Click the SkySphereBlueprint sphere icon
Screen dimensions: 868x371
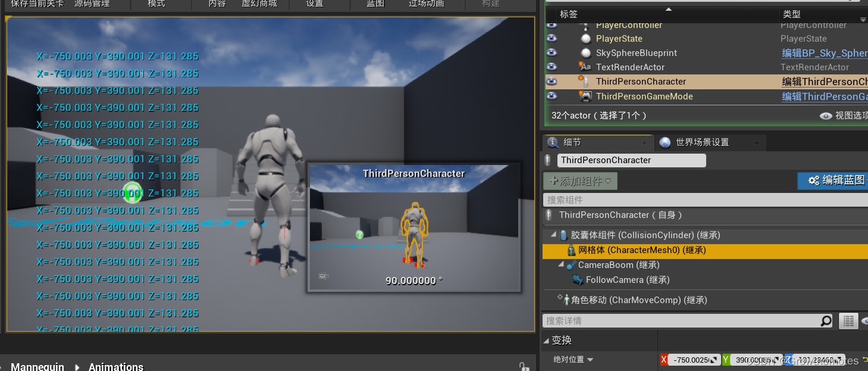pyautogui.click(x=586, y=53)
